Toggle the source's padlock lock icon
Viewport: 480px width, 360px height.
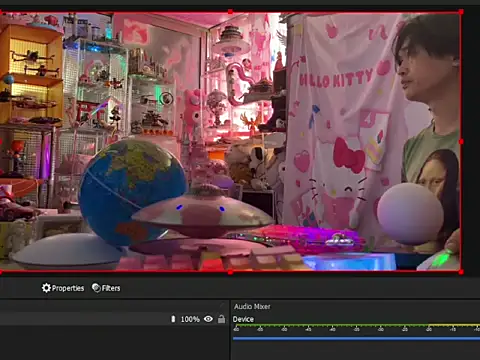pos(221,319)
